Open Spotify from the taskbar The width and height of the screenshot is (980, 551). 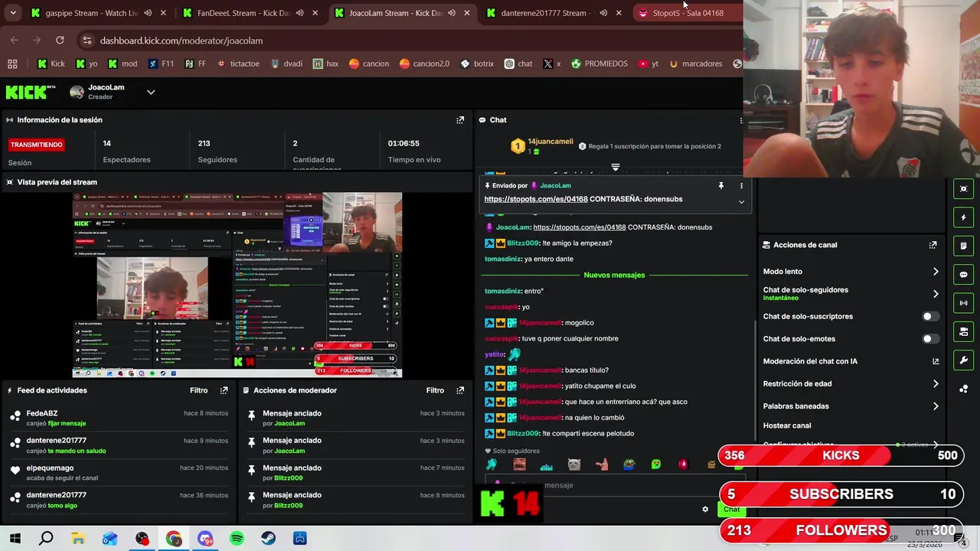pyautogui.click(x=237, y=539)
